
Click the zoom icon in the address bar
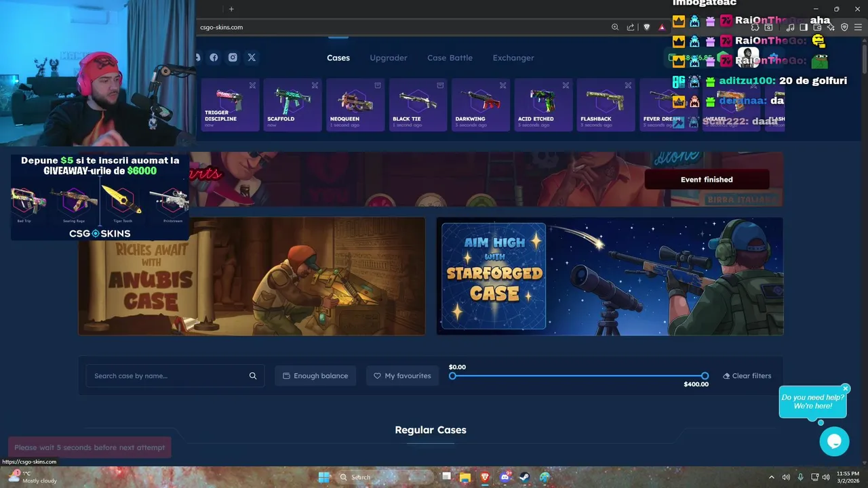[615, 27]
